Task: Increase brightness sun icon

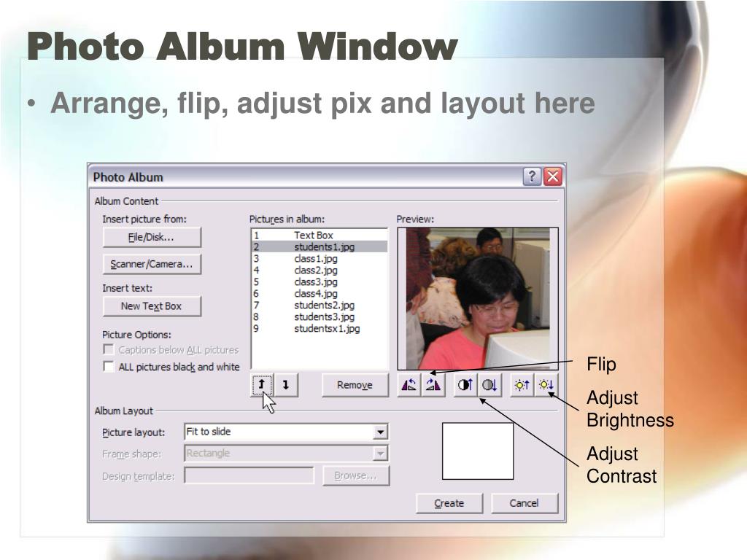Action: [x=522, y=385]
